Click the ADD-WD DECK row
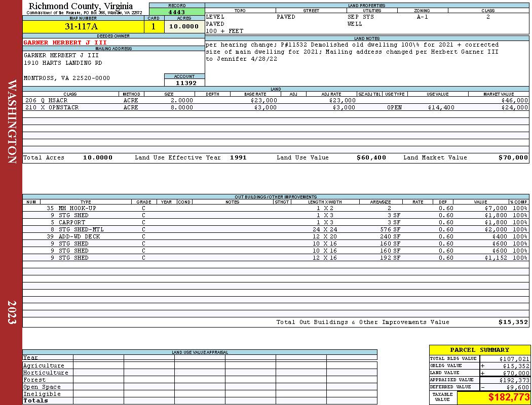Image resolution: width=532 pixels, height=405 pixels. click(276, 237)
